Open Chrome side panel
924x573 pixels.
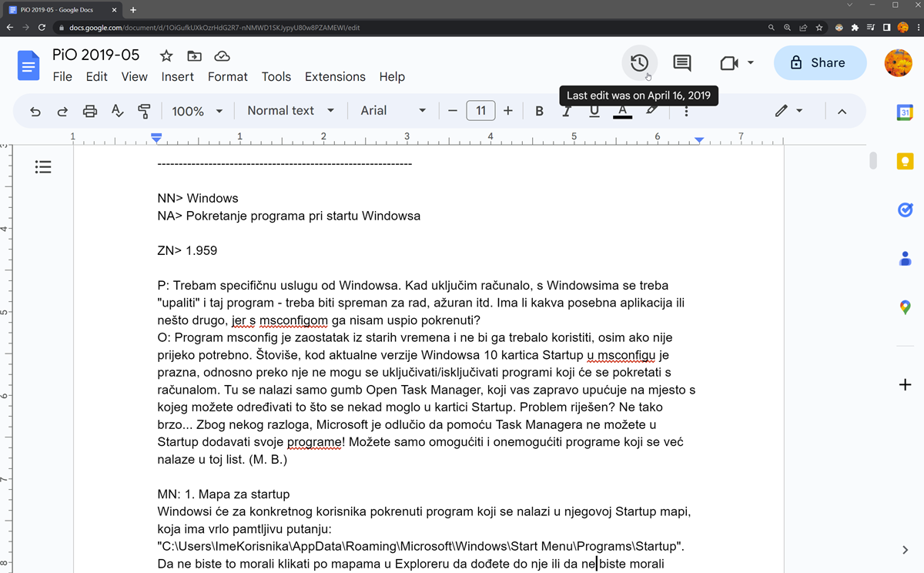[887, 27]
